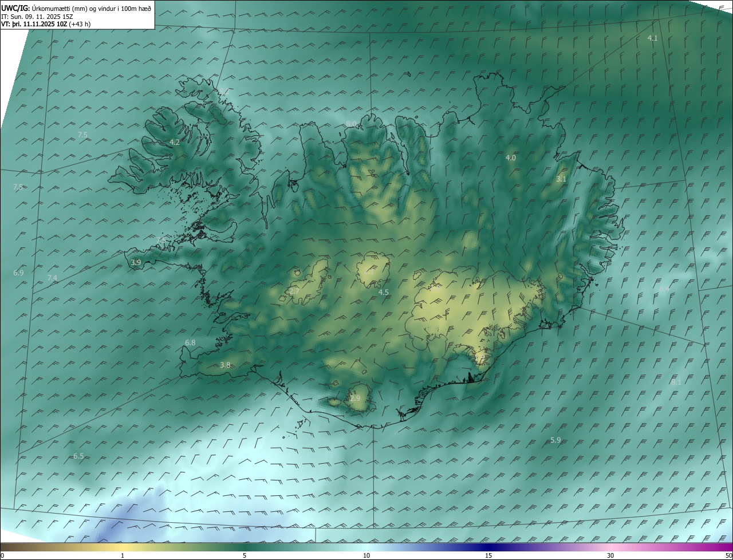Select the 4.2 value label
Screen dimensions: 733x560
click(175, 142)
